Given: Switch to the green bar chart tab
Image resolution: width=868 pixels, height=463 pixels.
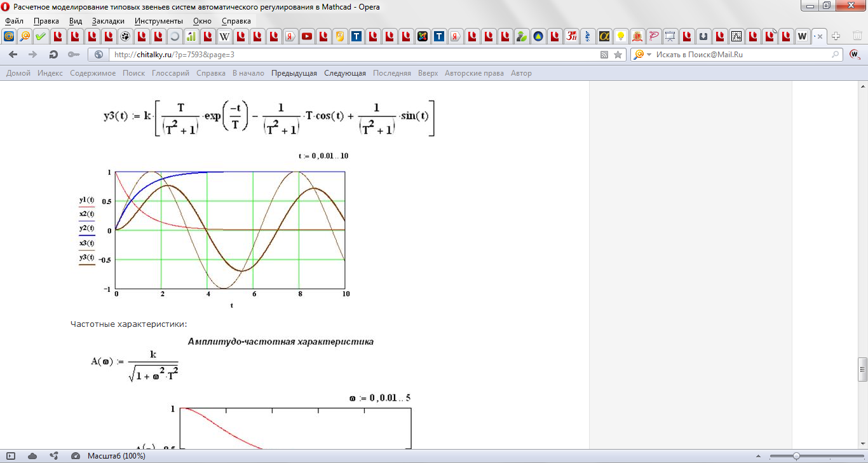Looking at the screenshot, I should pyautogui.click(x=191, y=36).
